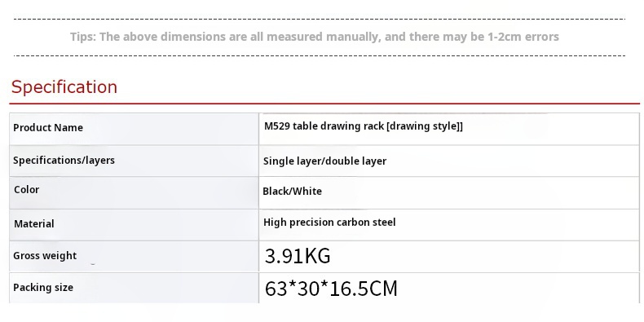
Task: Click the red line under Specification
Action: tap(324, 104)
